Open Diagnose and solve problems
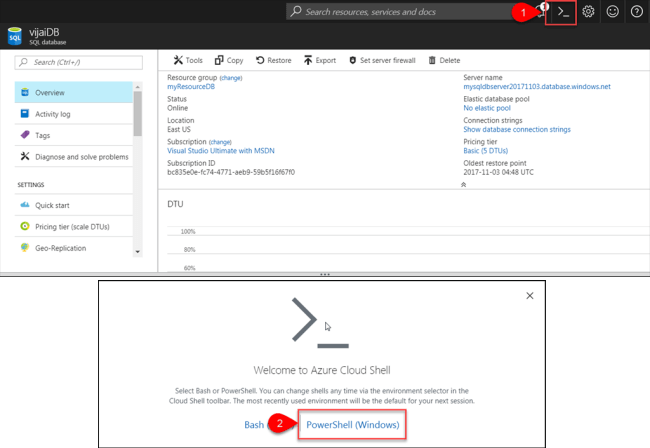 click(74, 157)
